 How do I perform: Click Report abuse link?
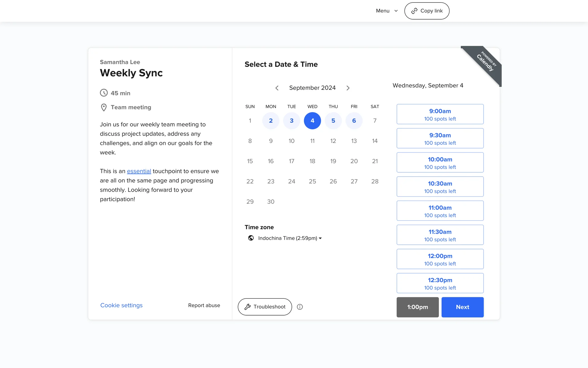point(204,305)
